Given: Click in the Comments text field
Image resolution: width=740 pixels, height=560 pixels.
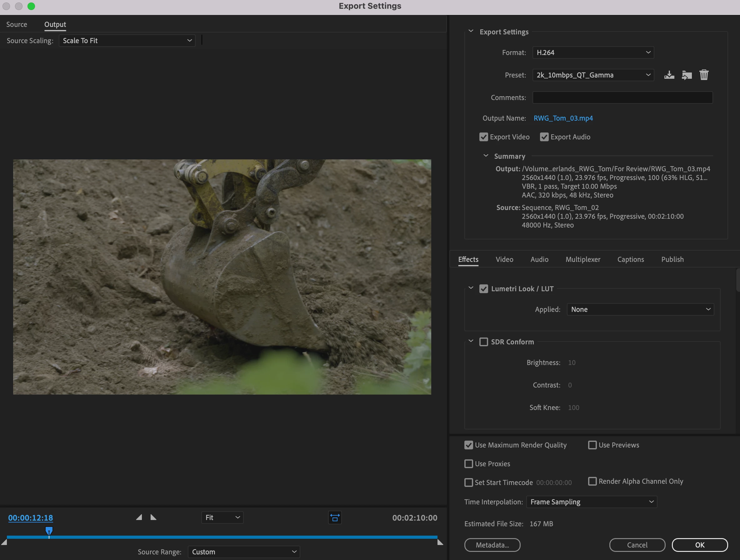Looking at the screenshot, I should (622, 98).
